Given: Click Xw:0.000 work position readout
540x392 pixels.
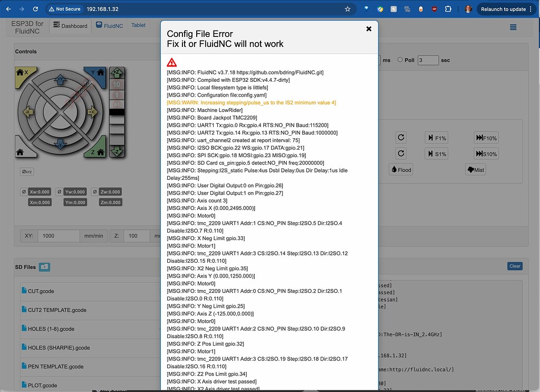Looking at the screenshot, I should (x=40, y=192).
